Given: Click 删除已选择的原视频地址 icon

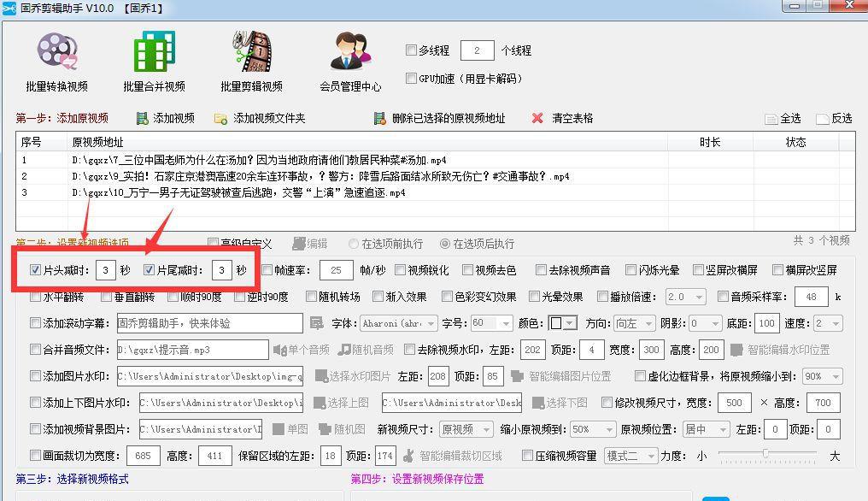Looking at the screenshot, I should (379, 118).
